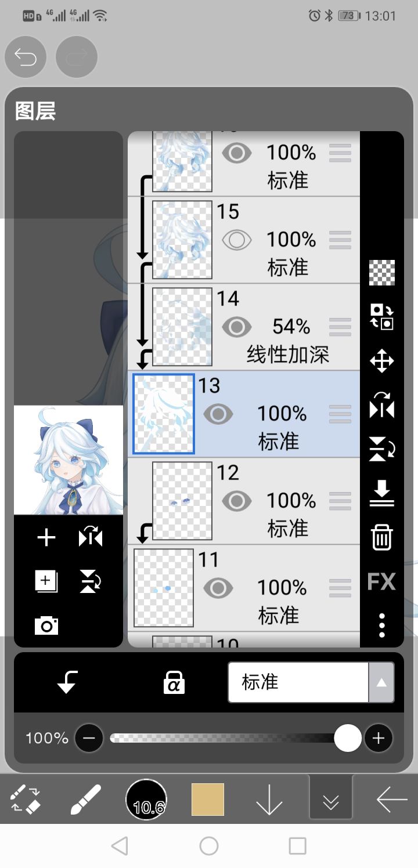
Task: Tap the single down arrow in toolbar
Action: click(269, 800)
